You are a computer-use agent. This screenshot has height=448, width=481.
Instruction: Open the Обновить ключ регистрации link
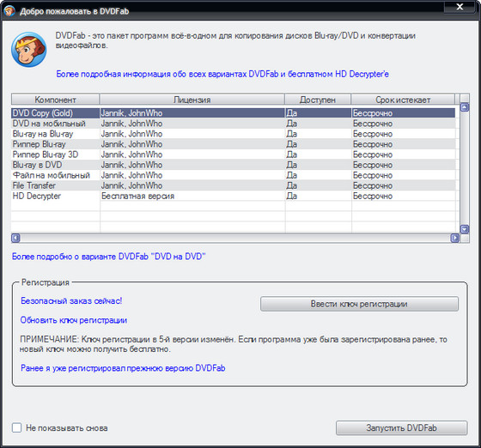(74, 320)
